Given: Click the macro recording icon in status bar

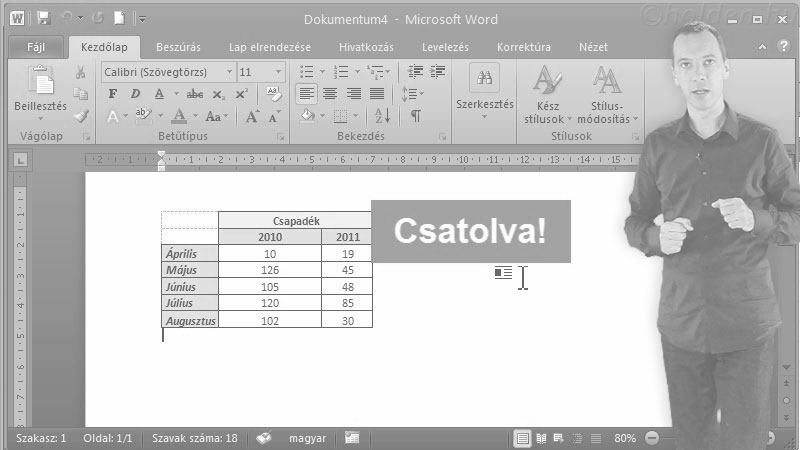Looking at the screenshot, I should (x=352, y=438).
